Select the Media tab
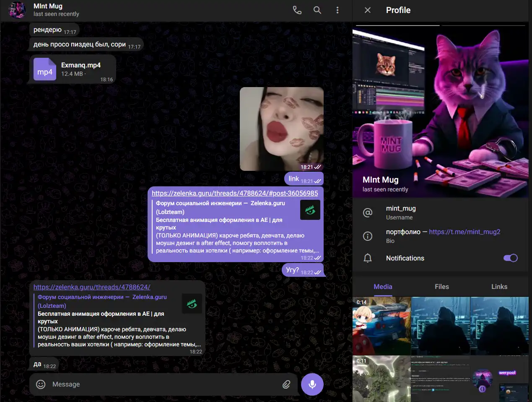The width and height of the screenshot is (532, 402). pos(383,287)
